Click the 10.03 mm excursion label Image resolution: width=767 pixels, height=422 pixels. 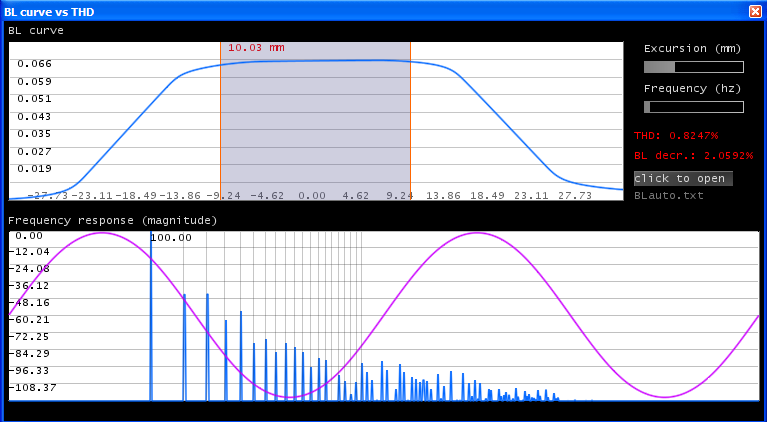pos(256,48)
